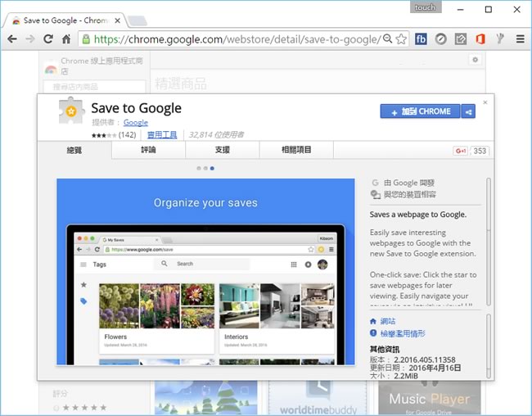
Task: Open the browser home page icon
Action: [66, 39]
